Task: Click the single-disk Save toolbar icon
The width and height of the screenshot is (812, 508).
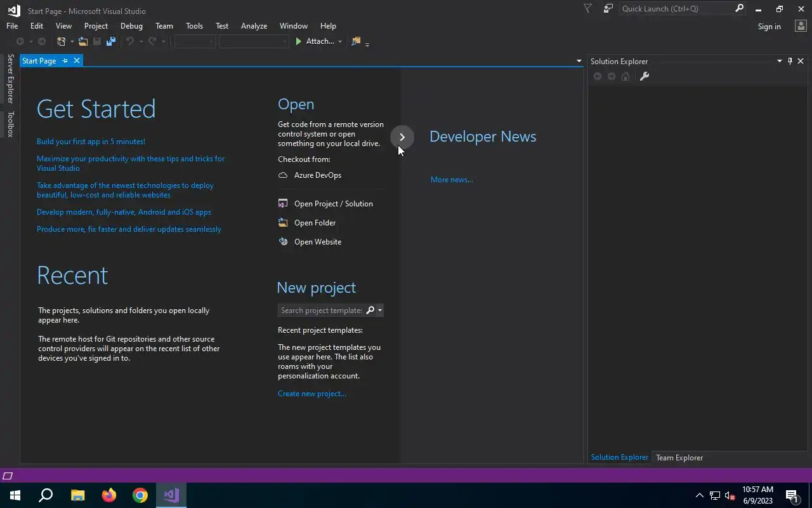Action: pos(97,41)
